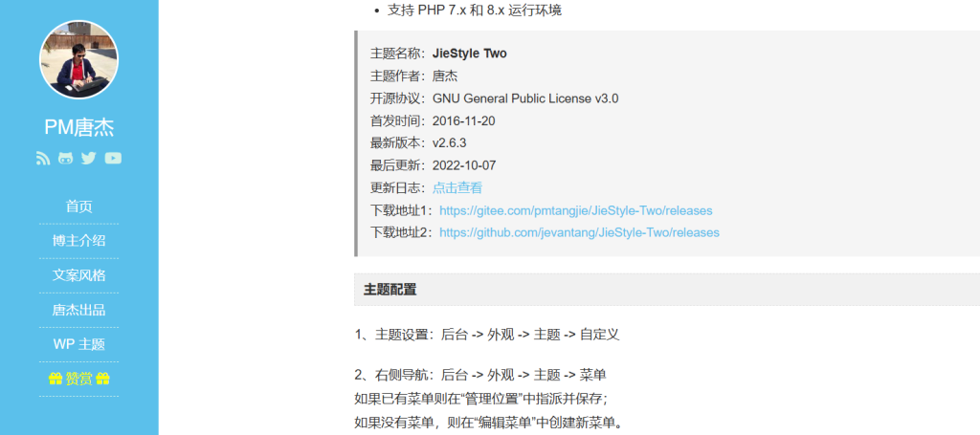Click the gift icon left of 赞赏
The width and height of the screenshot is (980, 435).
(55, 380)
